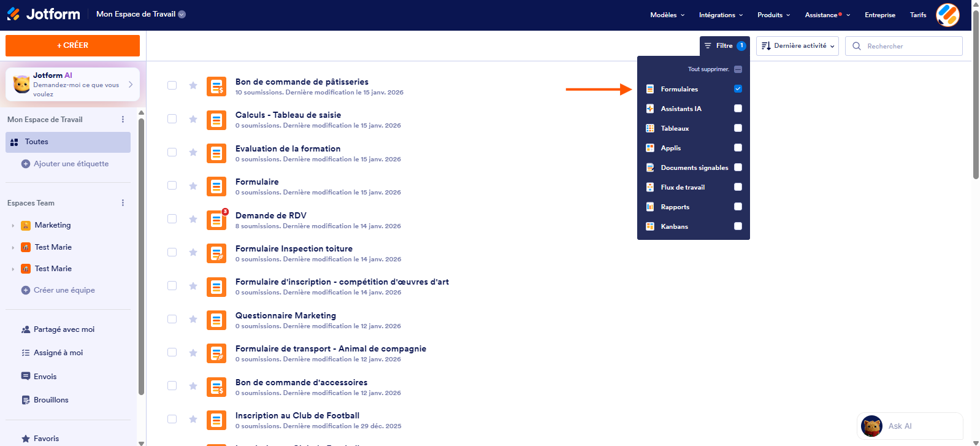The width and height of the screenshot is (980, 446).
Task: Open Envois section
Action: pos(39,377)
